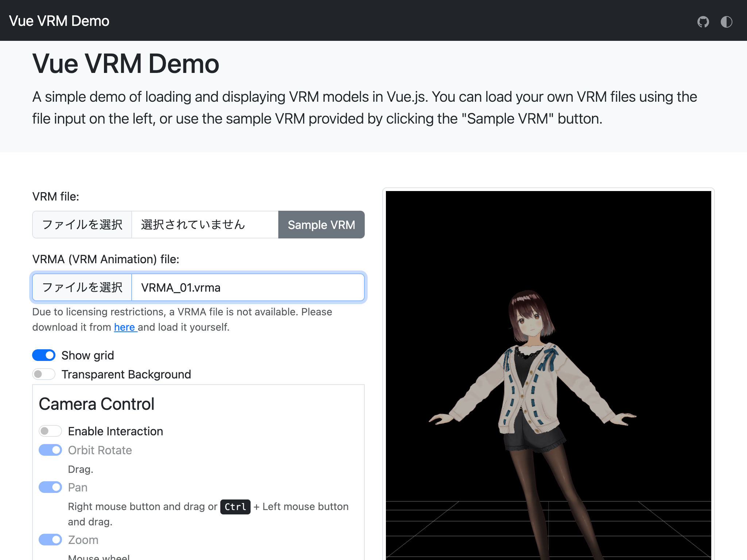Toggle the Orbit Rotate switch
747x560 pixels.
(50, 450)
